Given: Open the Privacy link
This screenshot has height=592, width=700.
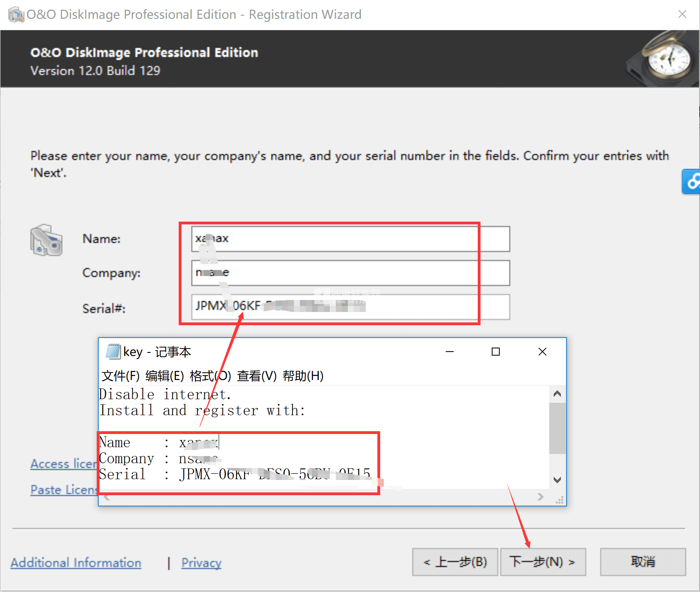Looking at the screenshot, I should click(201, 563).
